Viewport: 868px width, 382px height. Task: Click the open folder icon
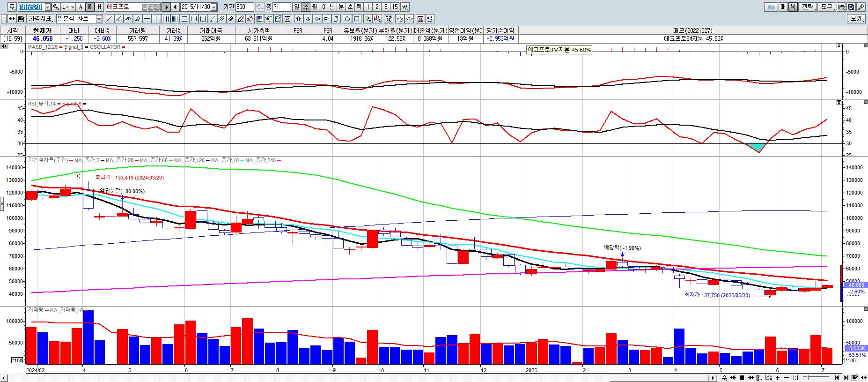842,7
